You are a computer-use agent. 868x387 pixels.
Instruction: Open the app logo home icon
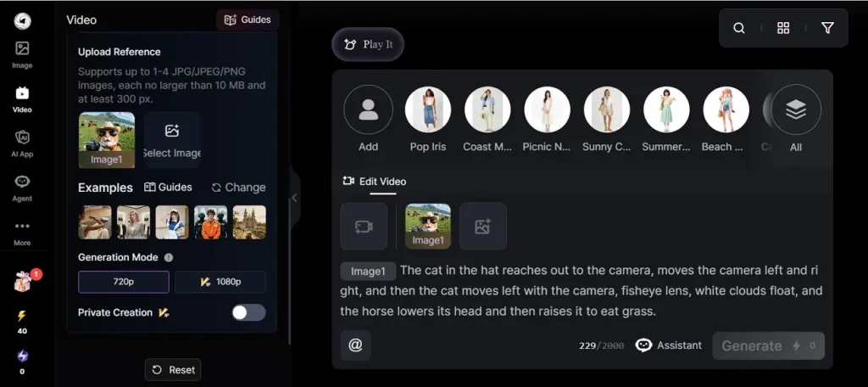[x=22, y=21]
